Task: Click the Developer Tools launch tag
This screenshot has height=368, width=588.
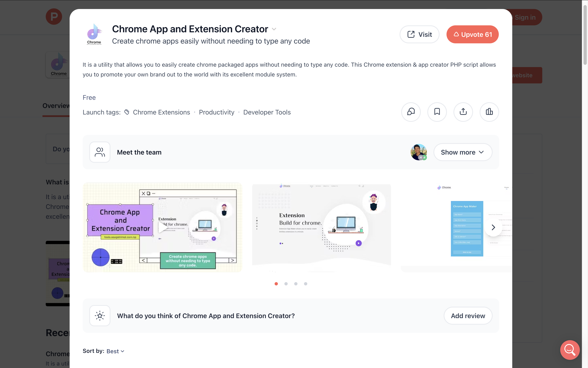Action: click(x=267, y=112)
